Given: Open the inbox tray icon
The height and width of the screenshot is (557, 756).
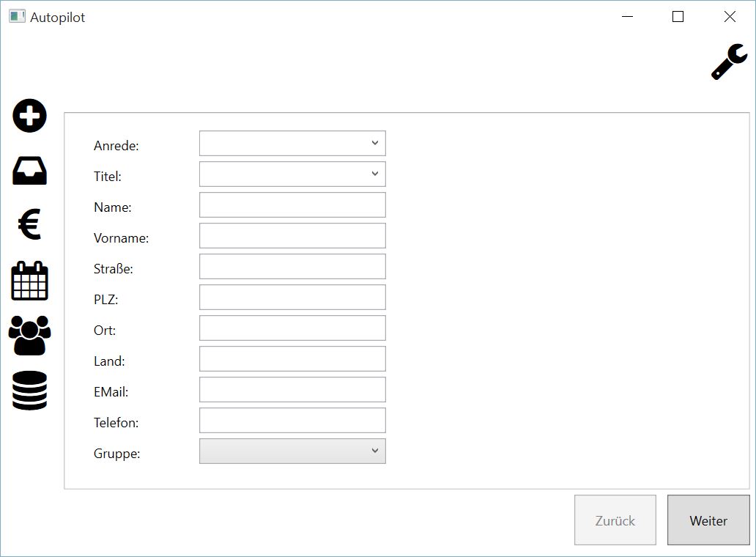Looking at the screenshot, I should click(x=29, y=171).
